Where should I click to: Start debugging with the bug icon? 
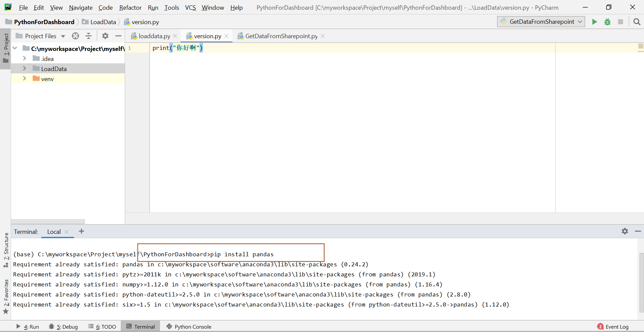pos(607,22)
